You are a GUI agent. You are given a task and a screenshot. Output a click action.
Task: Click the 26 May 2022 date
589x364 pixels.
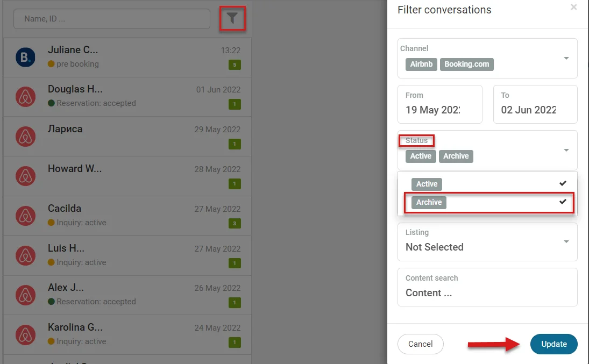click(217, 288)
